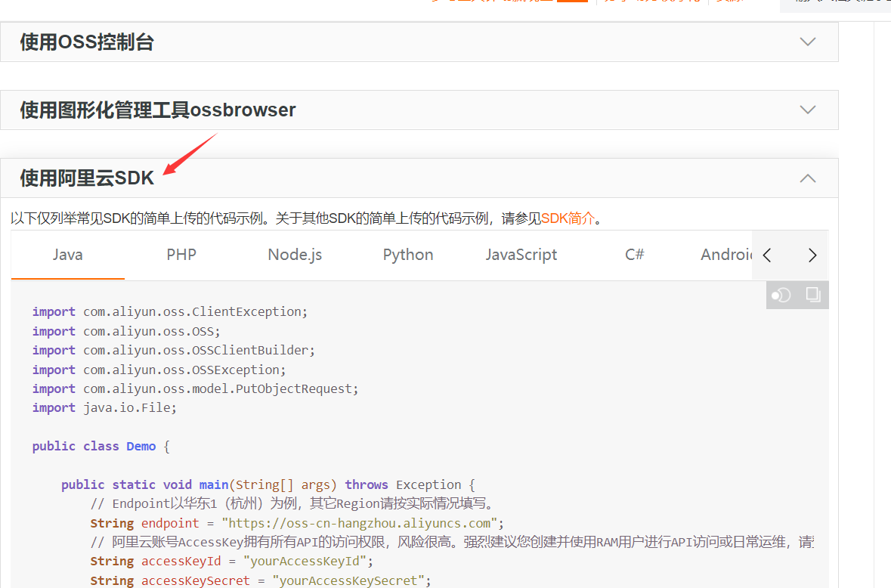Screen dimensions: 891x588
Task: Switch to the PHP tab
Action: [181, 255]
